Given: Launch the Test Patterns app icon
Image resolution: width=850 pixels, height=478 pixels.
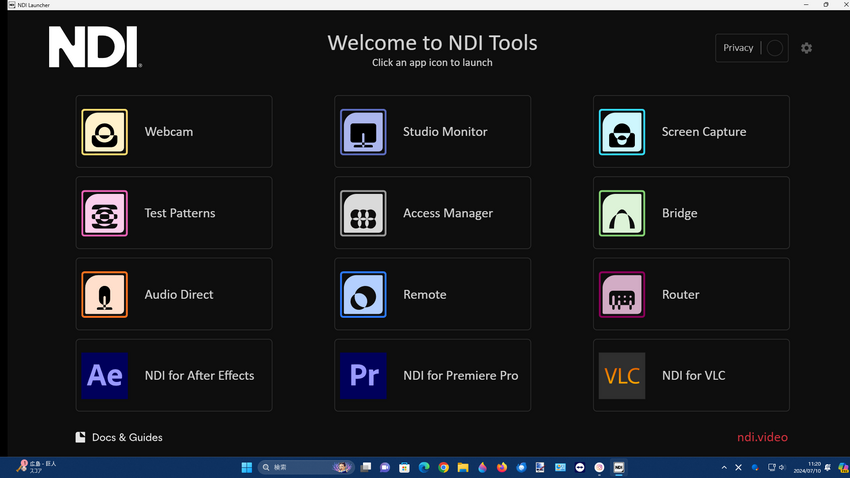Looking at the screenshot, I should [x=105, y=213].
